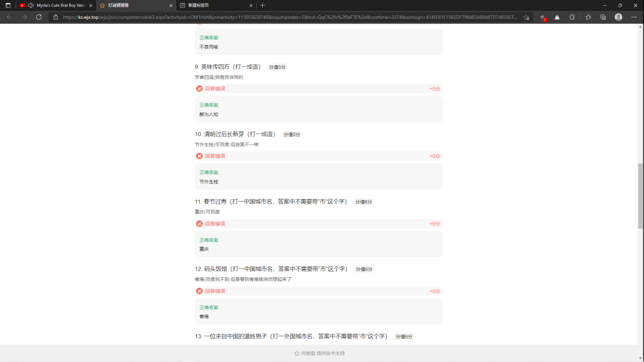Open the Favorites list

[588, 17]
